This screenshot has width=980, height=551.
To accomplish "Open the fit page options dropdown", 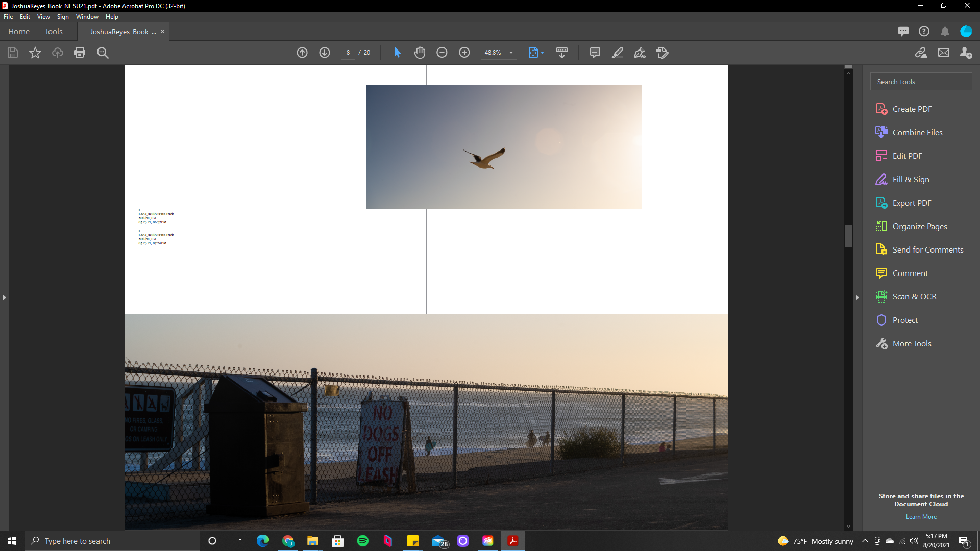I will point(542,53).
